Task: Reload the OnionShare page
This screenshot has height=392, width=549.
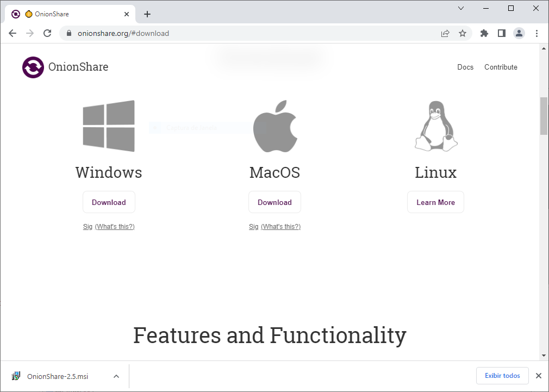Action: [47, 33]
